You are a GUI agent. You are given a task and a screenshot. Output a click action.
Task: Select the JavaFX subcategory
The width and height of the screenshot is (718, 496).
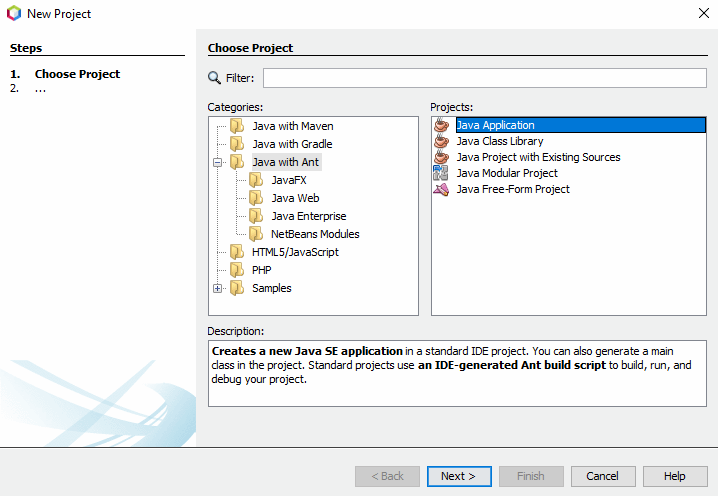point(289,180)
